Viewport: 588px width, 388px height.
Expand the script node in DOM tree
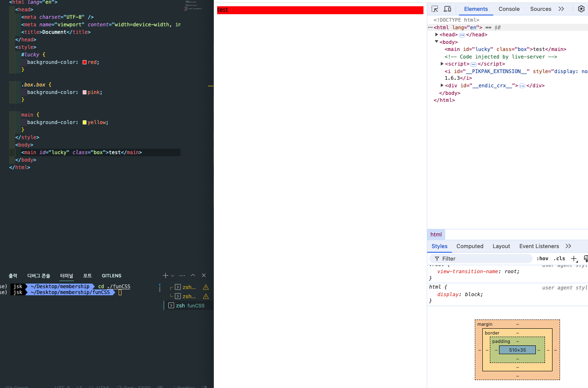pos(442,64)
